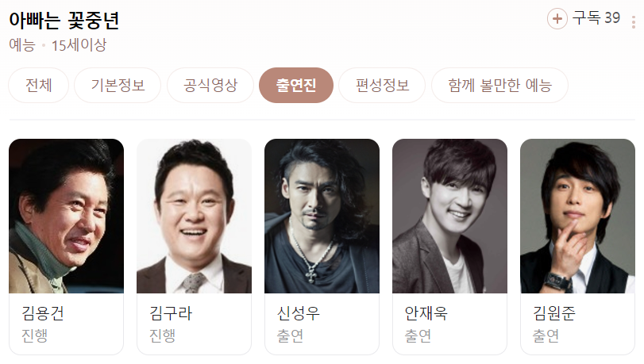The height and width of the screenshot is (364, 644).
Task: Click the 김용건 name link
Action: pos(43,313)
